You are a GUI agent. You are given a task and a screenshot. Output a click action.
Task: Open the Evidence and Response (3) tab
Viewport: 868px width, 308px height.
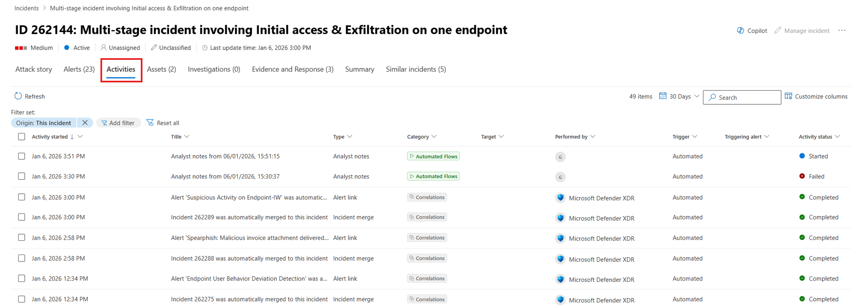pyautogui.click(x=293, y=70)
